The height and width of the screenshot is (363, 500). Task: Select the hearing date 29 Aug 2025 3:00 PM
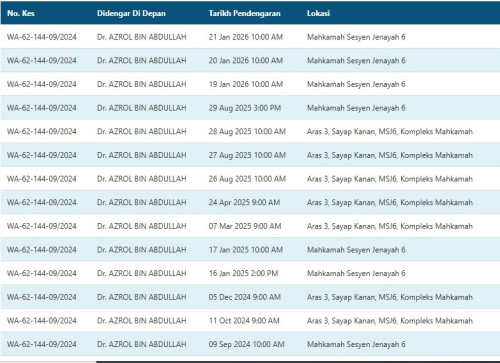[x=245, y=108]
